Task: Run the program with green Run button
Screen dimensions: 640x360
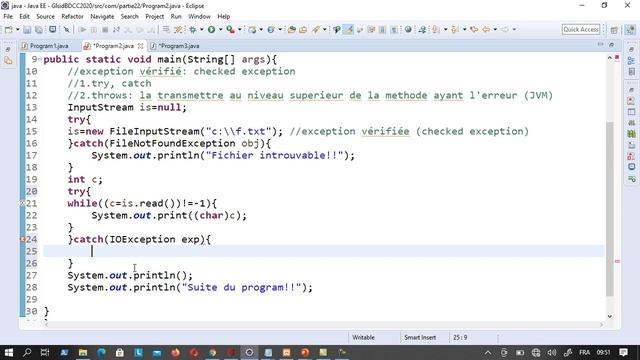Action: click(x=211, y=29)
